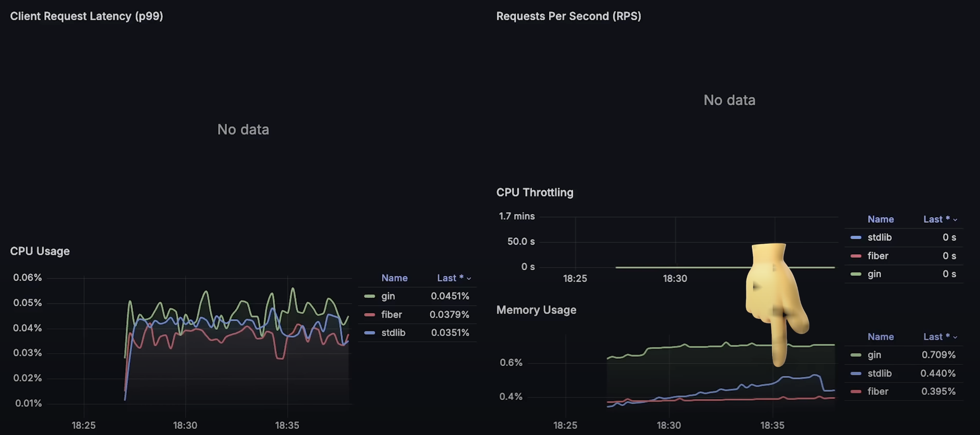Open Requests Per Second (RPS) panel menu

568,16
